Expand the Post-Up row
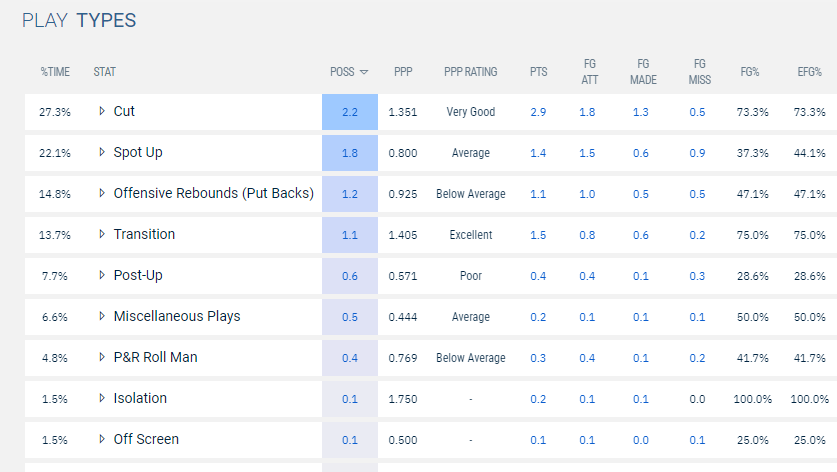This screenshot has width=837, height=472. tap(102, 275)
